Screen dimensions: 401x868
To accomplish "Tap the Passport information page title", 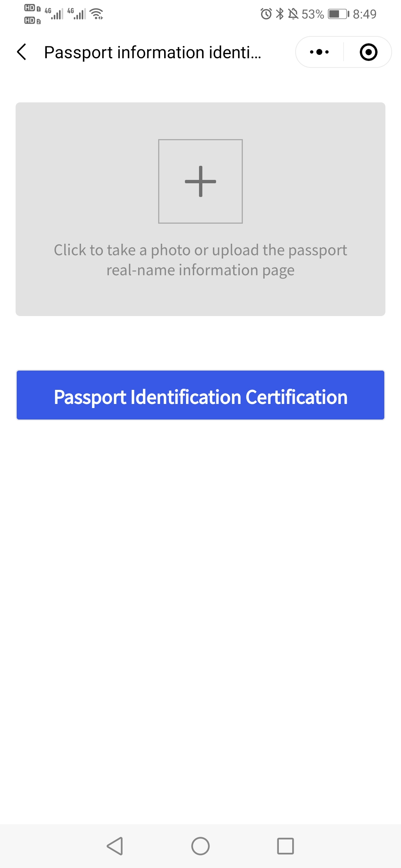I will coord(153,52).
